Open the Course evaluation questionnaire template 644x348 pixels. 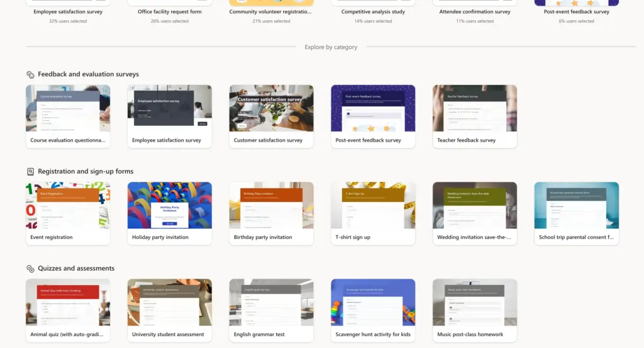pos(68,116)
